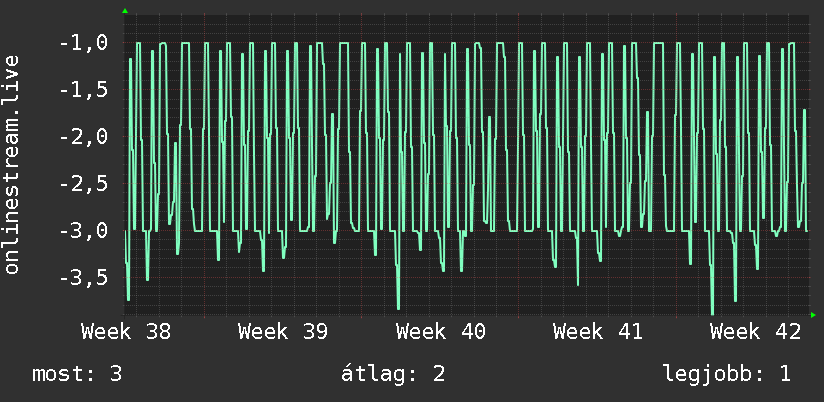Click the 'Week 42' x-axis label

click(x=756, y=332)
